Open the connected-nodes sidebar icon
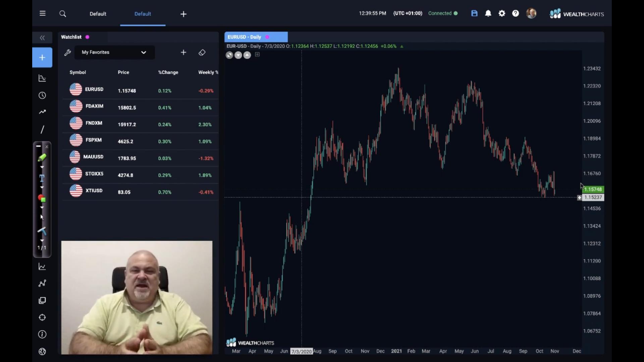The width and height of the screenshot is (644, 362). click(42, 284)
